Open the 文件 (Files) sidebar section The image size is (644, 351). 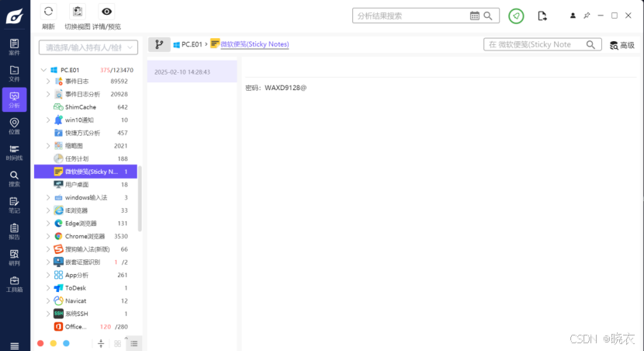coord(15,73)
